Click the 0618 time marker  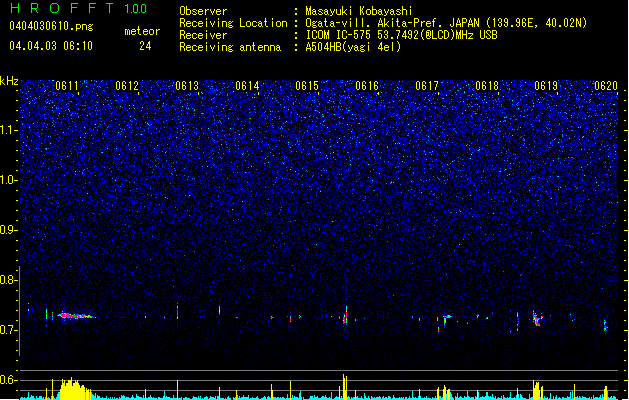click(x=487, y=86)
